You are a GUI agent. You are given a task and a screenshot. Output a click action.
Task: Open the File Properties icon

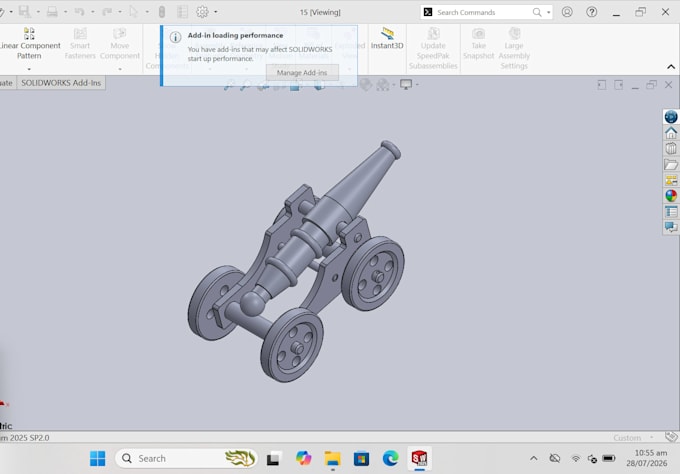[183, 12]
